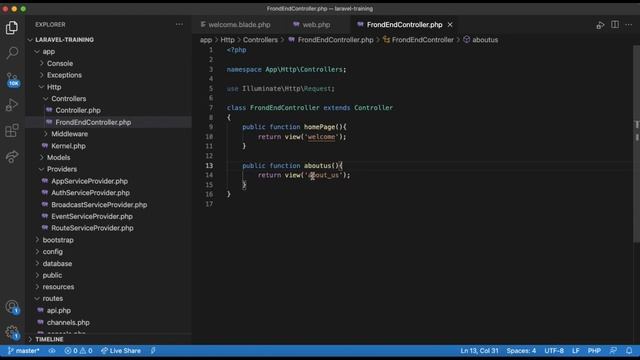Collapse the Http folder
640x360 pixels.
click(x=54, y=87)
